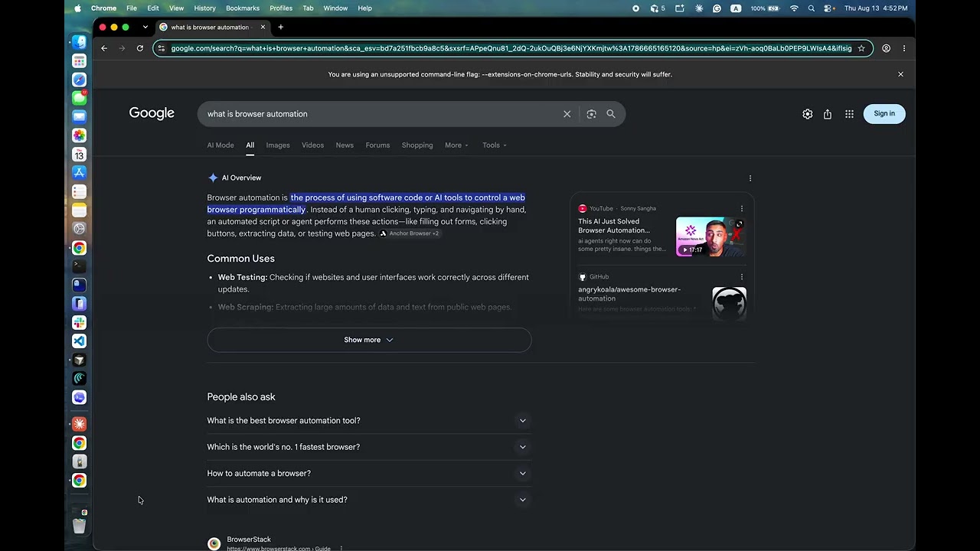Open Slack from the dock

tap(79, 322)
